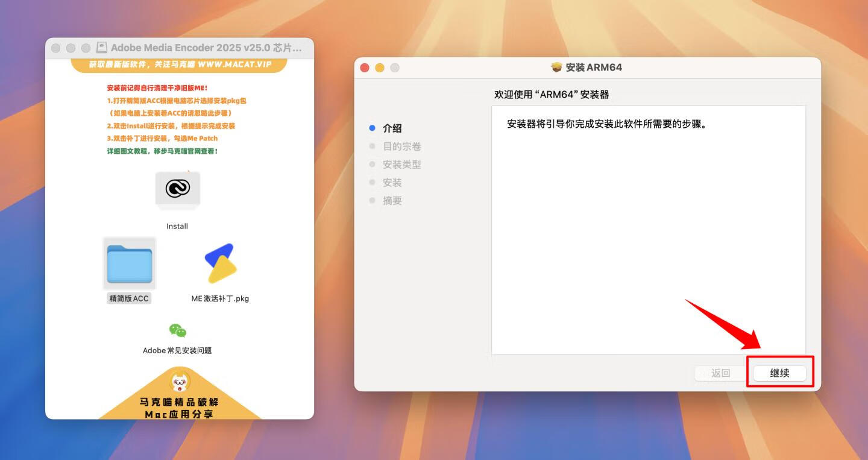Screen dimensions: 868x460
Task: Click the 详细图文教程 green instruction line
Action: [x=162, y=151]
